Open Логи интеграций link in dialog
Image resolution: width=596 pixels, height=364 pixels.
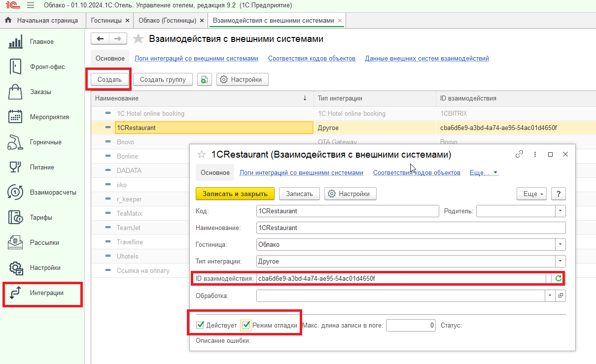pyautogui.click(x=301, y=173)
